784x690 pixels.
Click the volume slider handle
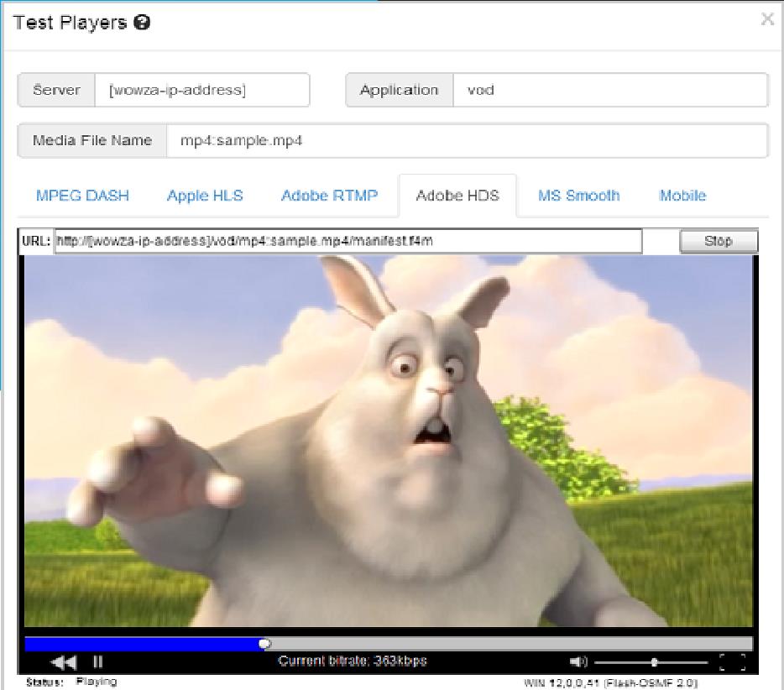[x=654, y=662]
